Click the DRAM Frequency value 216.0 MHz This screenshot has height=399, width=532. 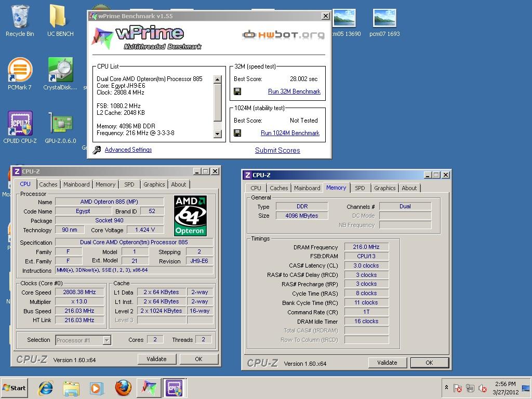point(366,247)
